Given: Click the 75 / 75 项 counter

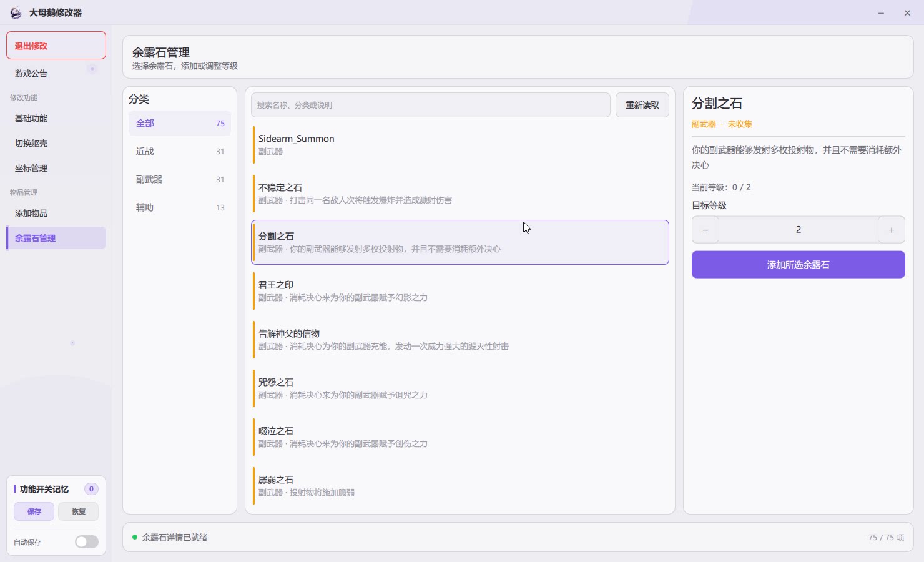Looking at the screenshot, I should coord(886,537).
